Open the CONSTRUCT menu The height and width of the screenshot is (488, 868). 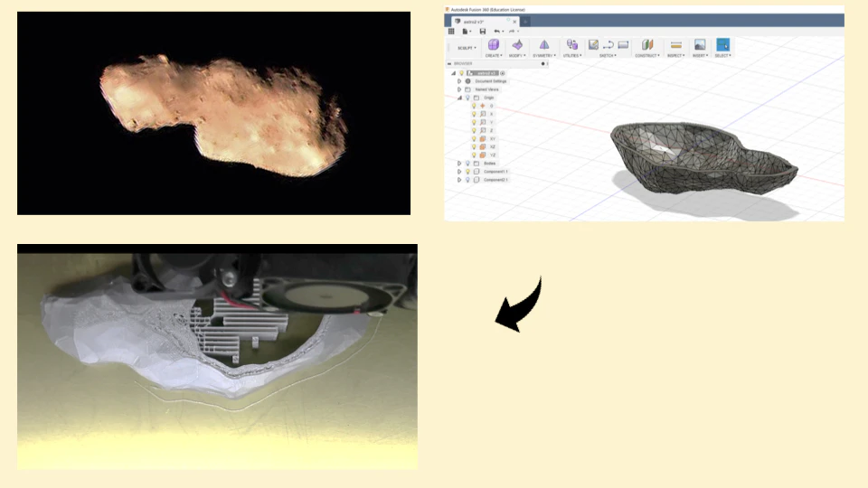point(647,56)
